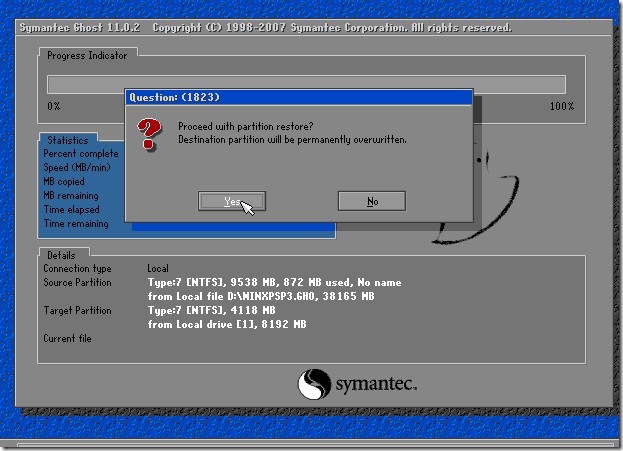Select the Statistics panel heading
Image resolution: width=623 pixels, height=451 pixels.
click(68, 140)
